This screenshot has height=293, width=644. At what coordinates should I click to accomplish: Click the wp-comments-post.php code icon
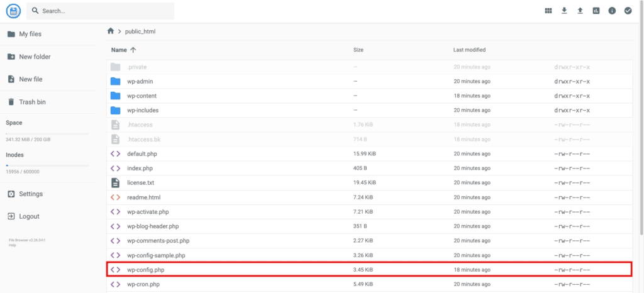(x=116, y=241)
